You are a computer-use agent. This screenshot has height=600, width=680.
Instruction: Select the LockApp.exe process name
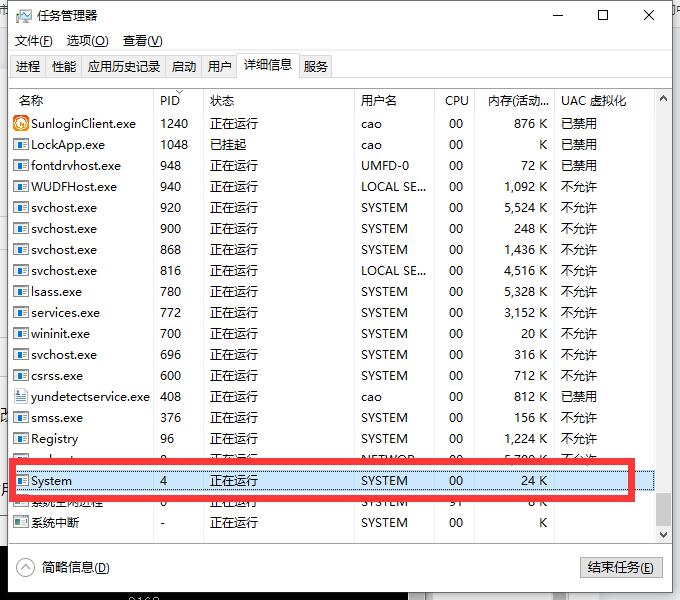(68, 144)
